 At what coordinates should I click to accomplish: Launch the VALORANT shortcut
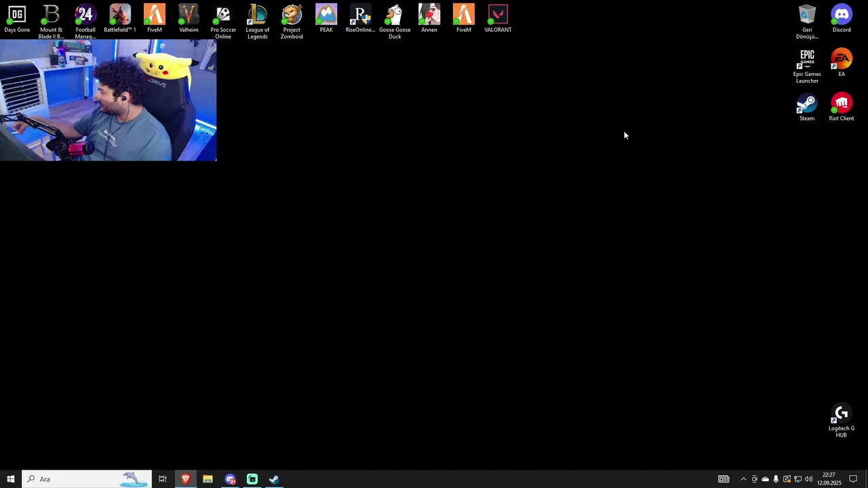(498, 19)
